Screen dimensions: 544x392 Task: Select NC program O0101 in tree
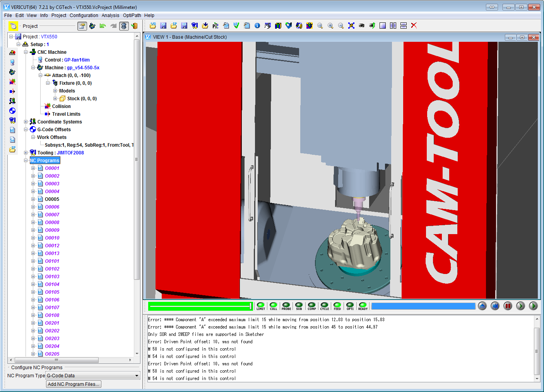(52, 261)
